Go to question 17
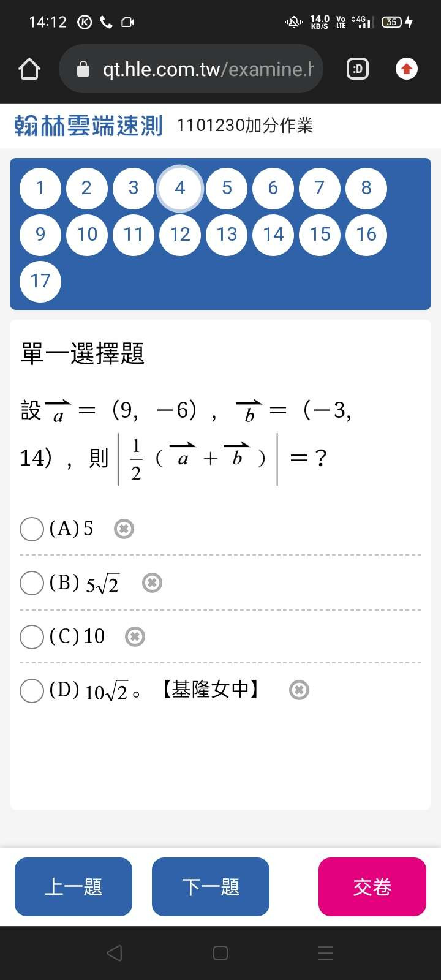The height and width of the screenshot is (980, 441). 40,281
